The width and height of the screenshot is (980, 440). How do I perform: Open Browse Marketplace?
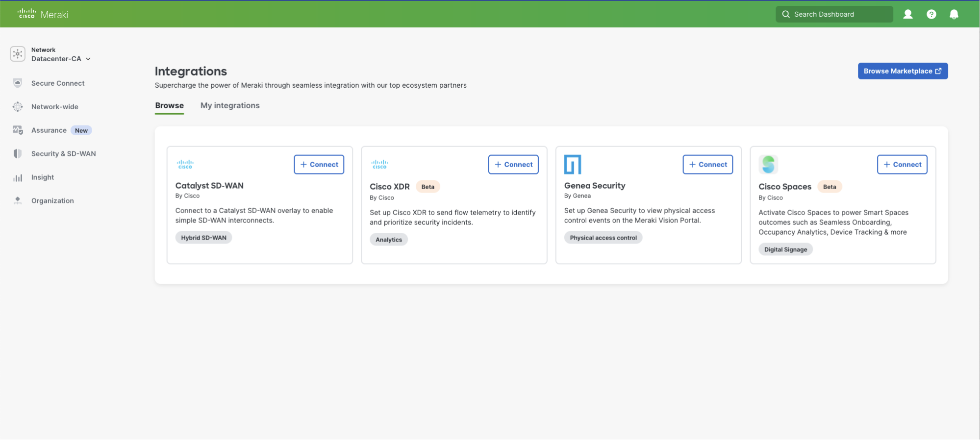tap(903, 71)
